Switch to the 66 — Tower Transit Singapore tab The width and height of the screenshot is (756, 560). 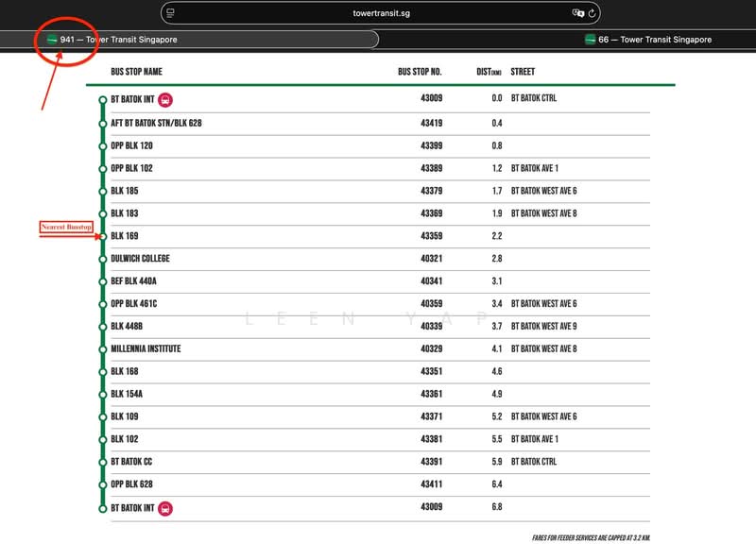tap(648, 40)
